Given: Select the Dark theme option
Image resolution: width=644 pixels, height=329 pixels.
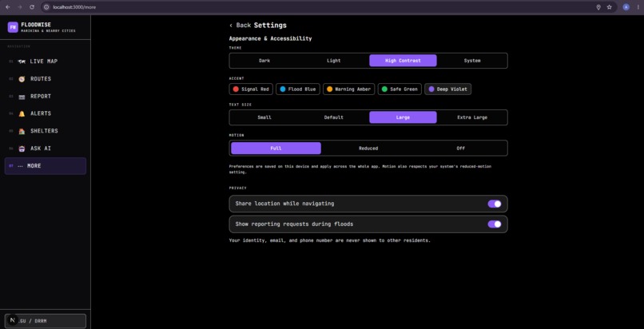Looking at the screenshot, I should coord(264,61).
